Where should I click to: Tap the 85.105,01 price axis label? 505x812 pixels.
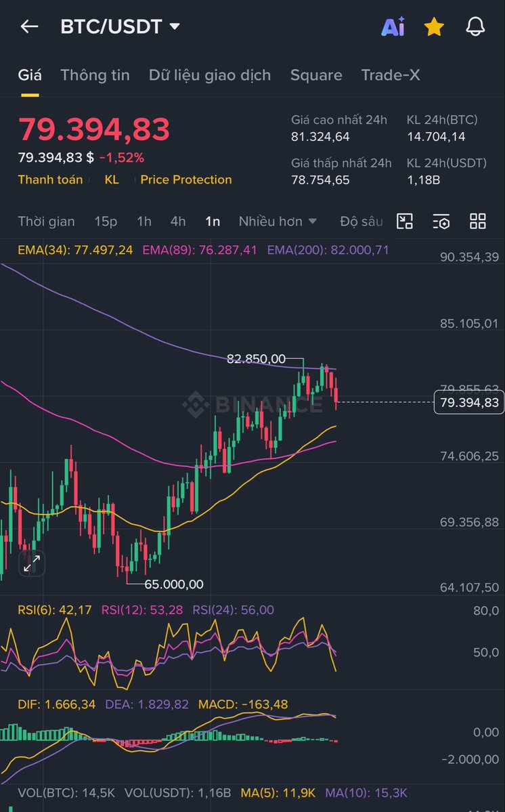coord(468,324)
